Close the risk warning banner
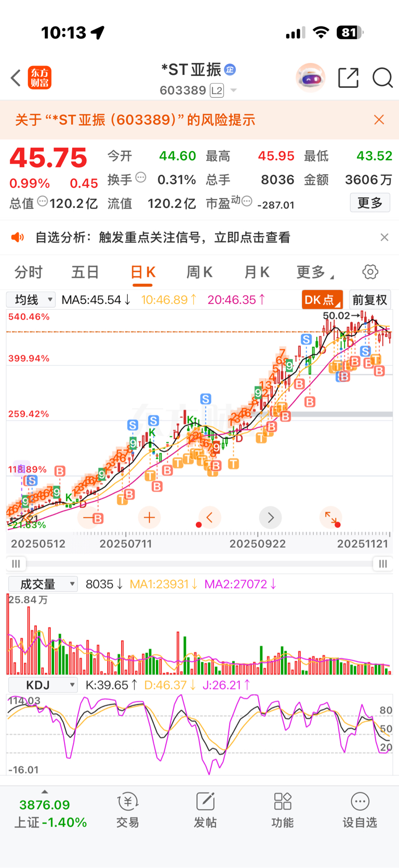 [379, 120]
